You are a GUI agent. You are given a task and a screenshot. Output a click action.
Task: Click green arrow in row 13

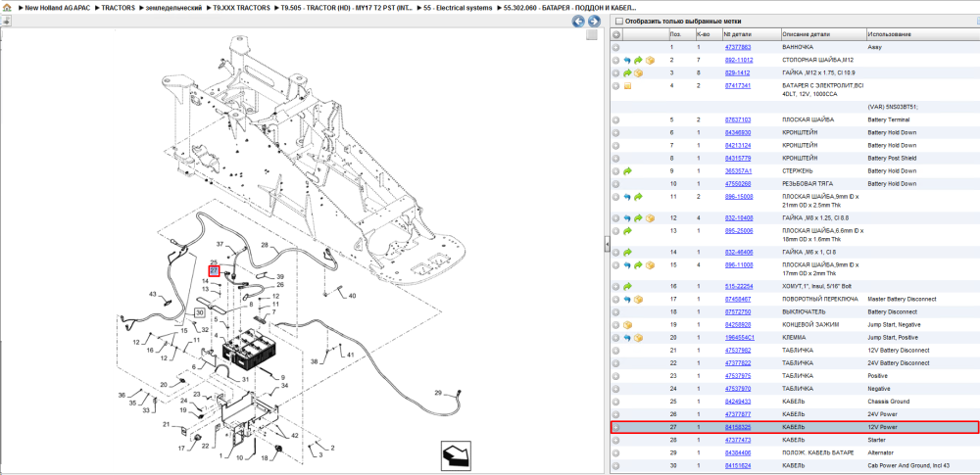[628, 231]
